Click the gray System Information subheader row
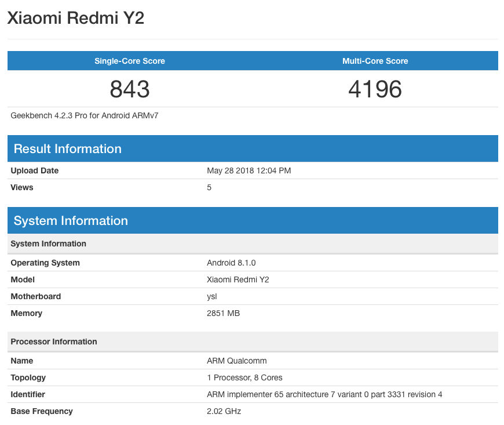The height and width of the screenshot is (425, 504). (253, 244)
